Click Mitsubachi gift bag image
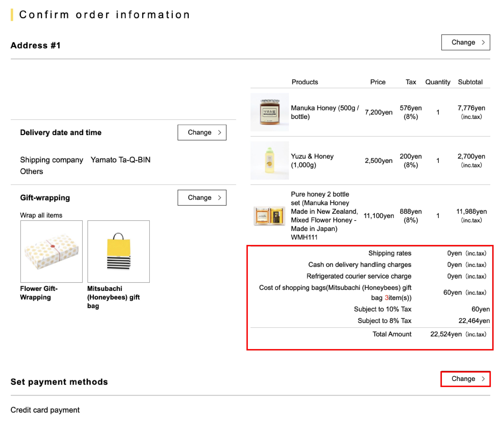This screenshot has height=423, width=504. point(119,251)
